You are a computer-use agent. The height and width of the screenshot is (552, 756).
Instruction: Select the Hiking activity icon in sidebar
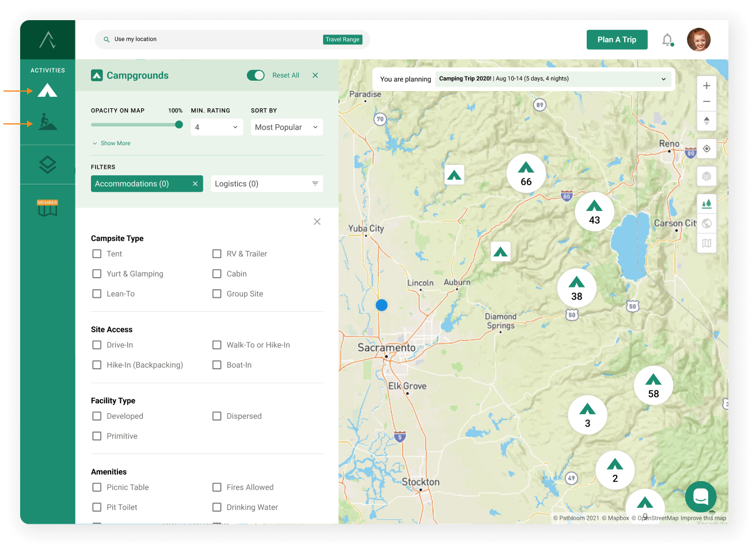[x=47, y=122]
